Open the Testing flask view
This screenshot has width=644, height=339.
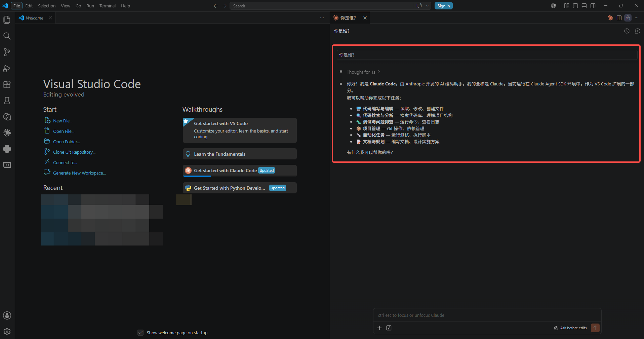pyautogui.click(x=7, y=101)
